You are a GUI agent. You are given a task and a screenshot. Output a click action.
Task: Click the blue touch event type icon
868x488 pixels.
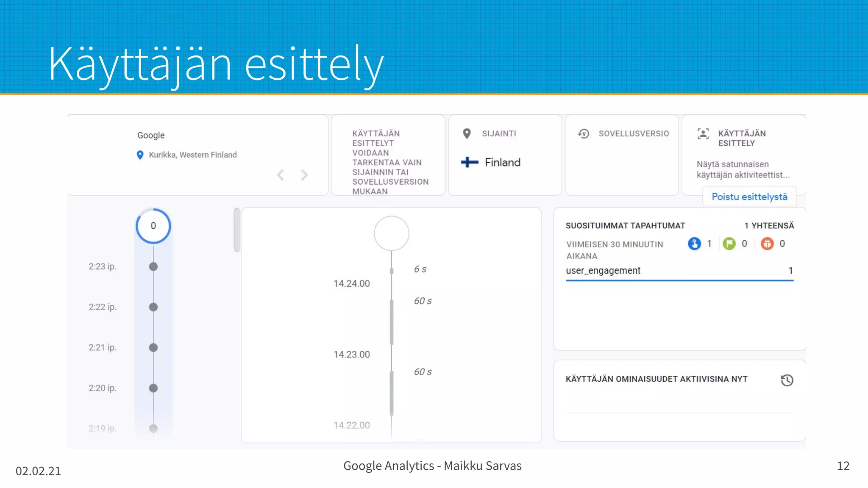(x=694, y=244)
